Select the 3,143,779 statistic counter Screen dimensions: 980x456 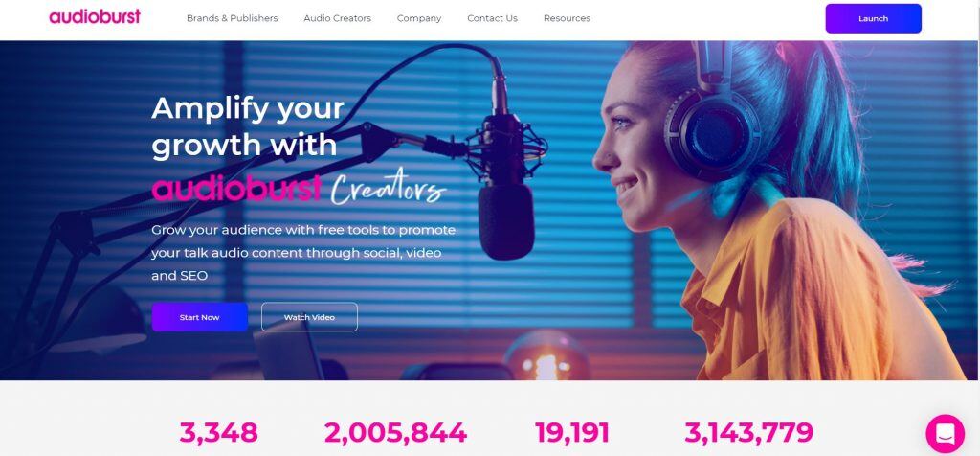(748, 432)
